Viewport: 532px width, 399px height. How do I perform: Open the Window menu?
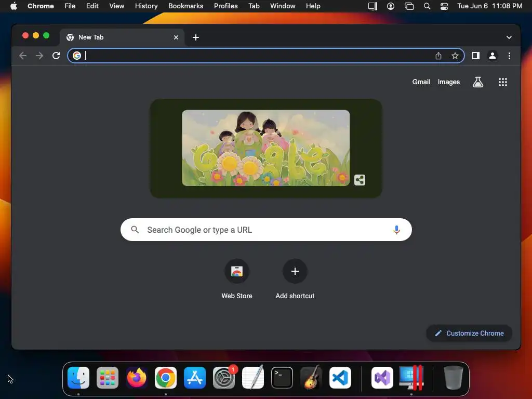click(x=283, y=6)
